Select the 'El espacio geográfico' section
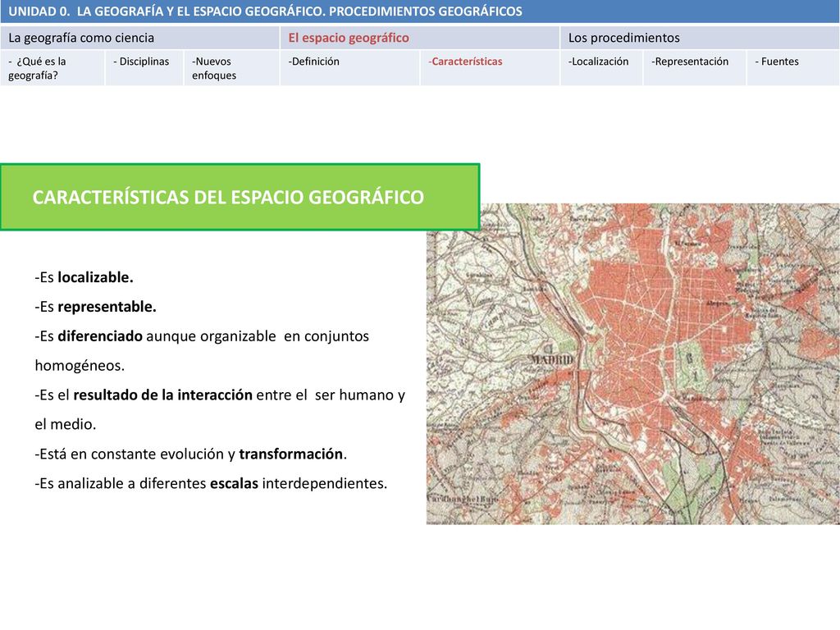 [x=419, y=38]
